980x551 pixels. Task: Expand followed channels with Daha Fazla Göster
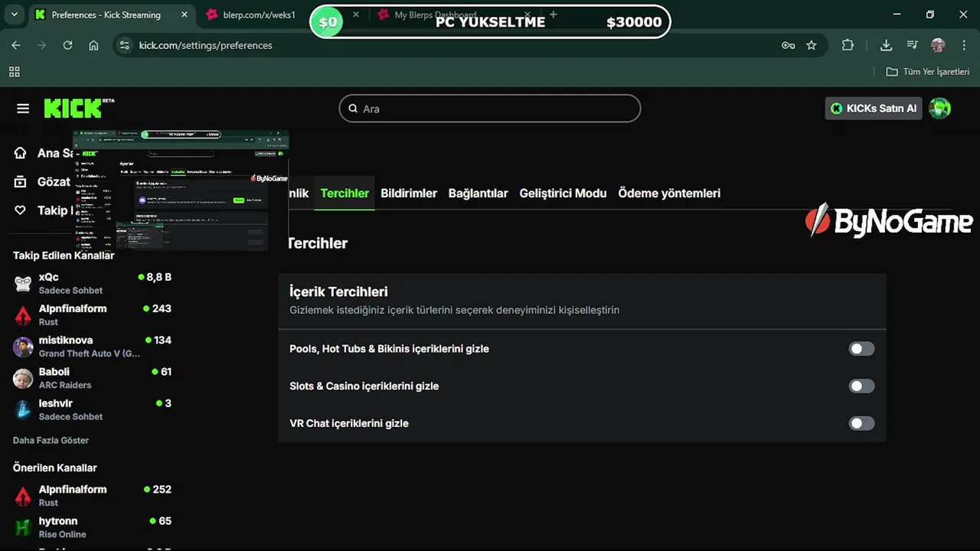[x=51, y=440]
